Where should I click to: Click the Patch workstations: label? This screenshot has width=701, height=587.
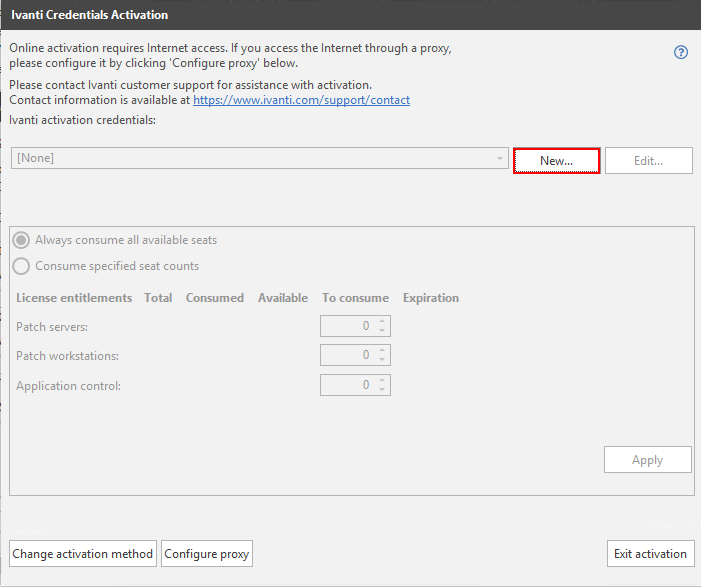point(68,356)
